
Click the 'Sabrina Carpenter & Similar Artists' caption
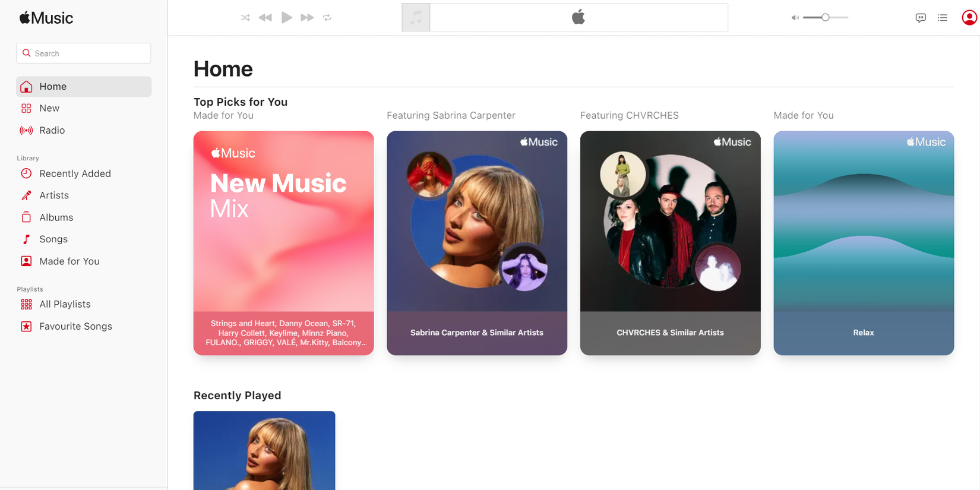point(477,333)
